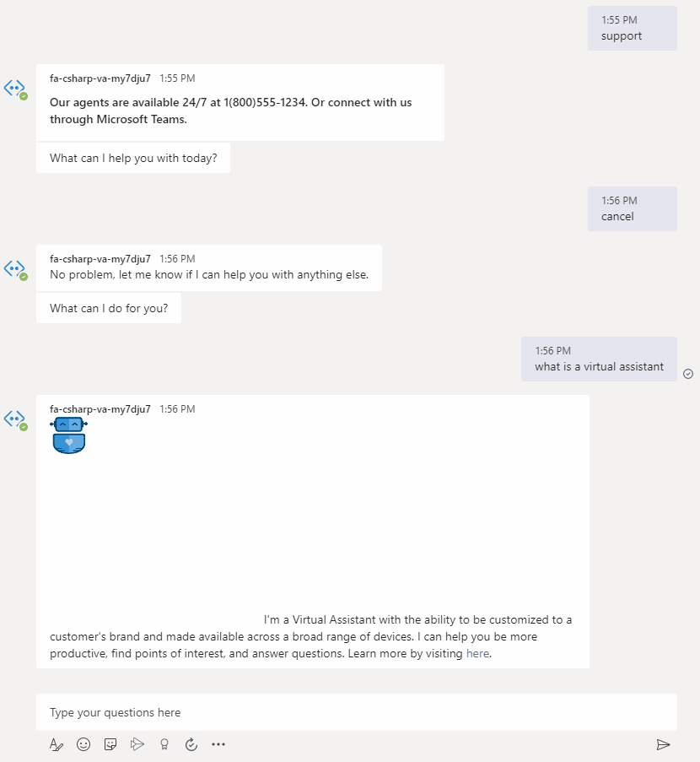The height and width of the screenshot is (762, 700).
Task: Click the delivered checkmark status indicator
Action: click(x=688, y=373)
